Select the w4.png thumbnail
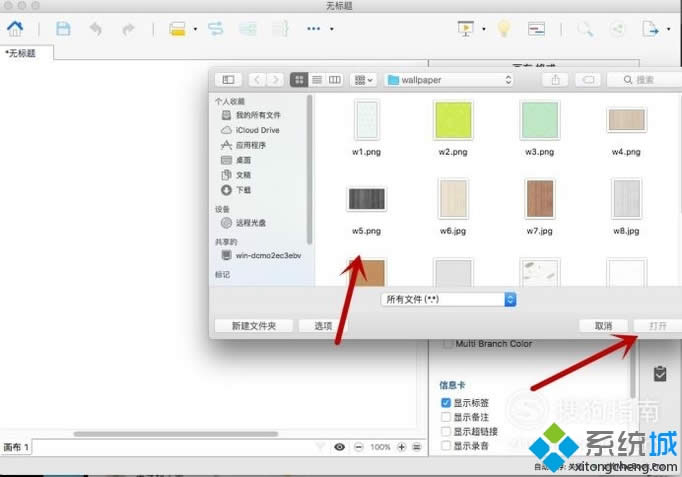 626,120
